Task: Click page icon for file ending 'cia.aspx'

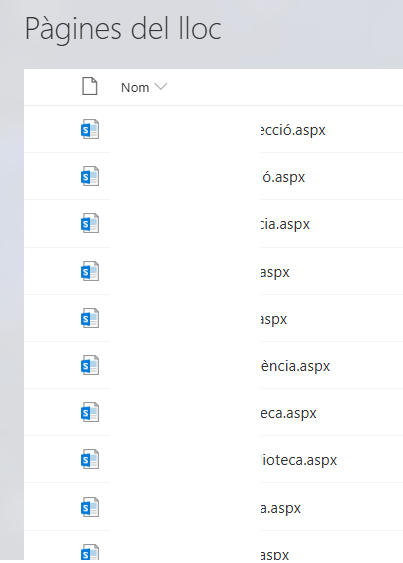Action: coord(90,223)
